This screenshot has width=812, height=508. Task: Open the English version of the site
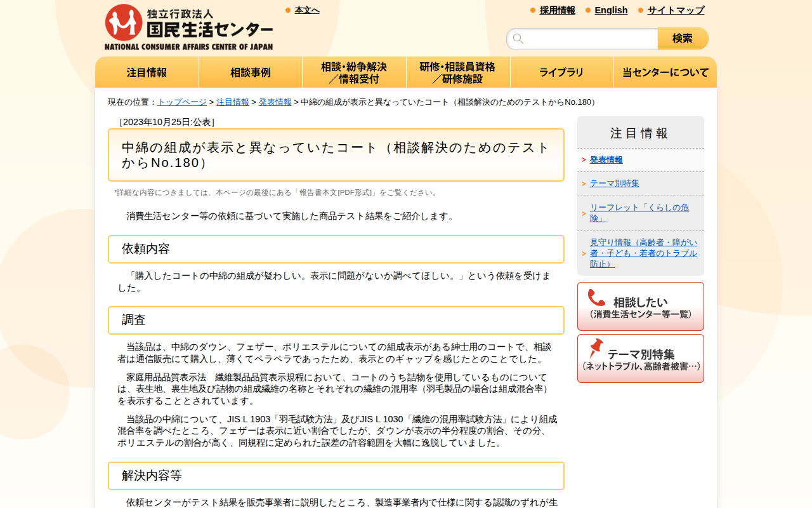(x=611, y=10)
